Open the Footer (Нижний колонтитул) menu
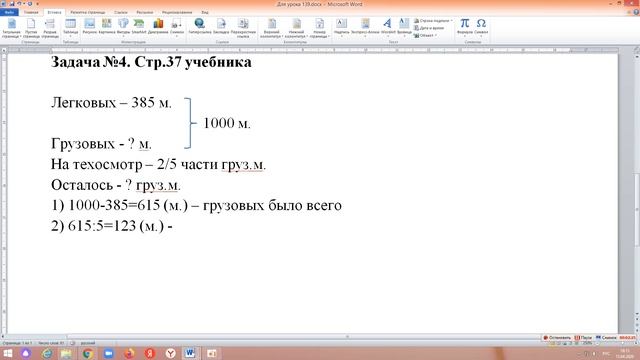640x360 pixels. click(296, 28)
